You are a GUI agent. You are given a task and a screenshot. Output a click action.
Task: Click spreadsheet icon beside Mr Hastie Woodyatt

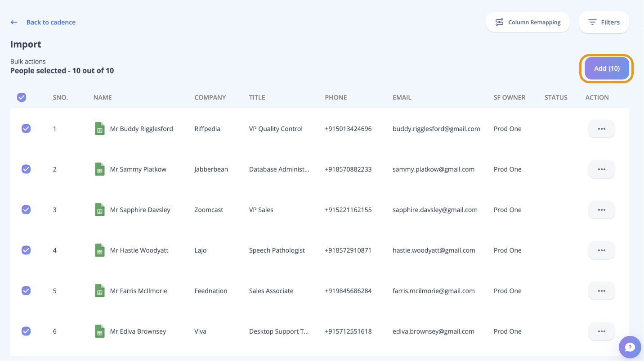point(100,250)
